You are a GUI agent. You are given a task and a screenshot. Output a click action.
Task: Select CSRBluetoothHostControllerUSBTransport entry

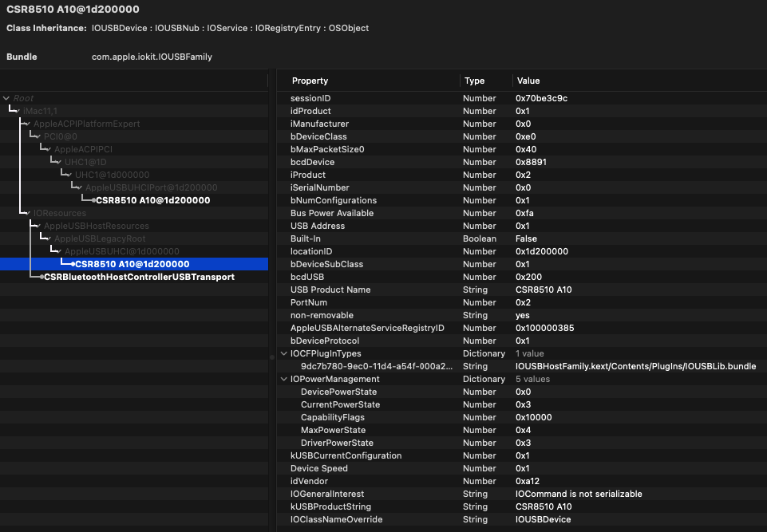(139, 277)
